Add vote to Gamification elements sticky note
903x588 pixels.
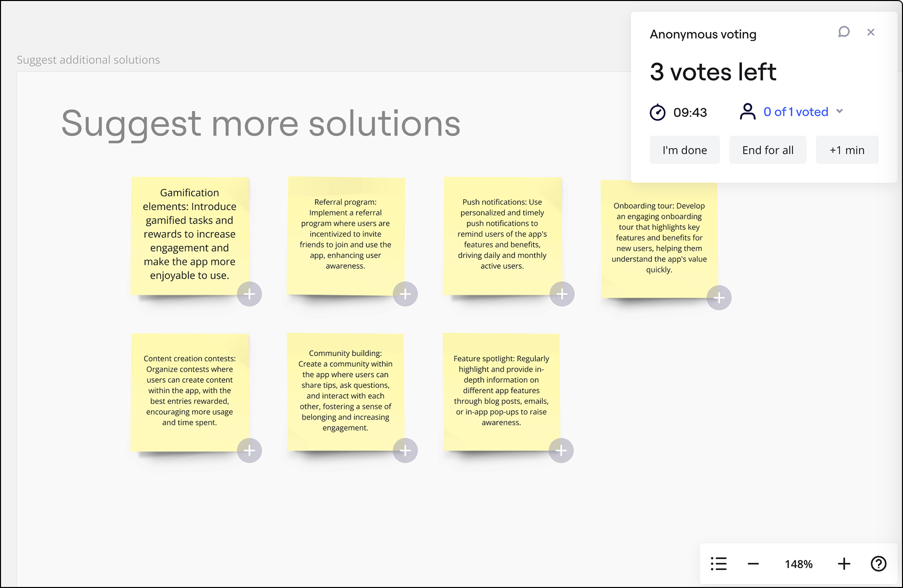click(x=249, y=294)
